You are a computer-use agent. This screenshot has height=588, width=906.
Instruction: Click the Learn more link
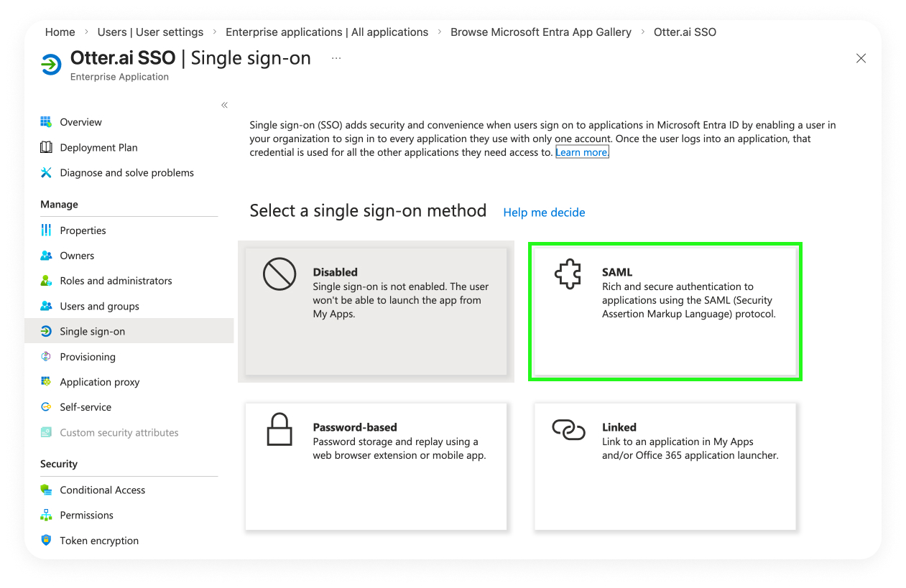point(582,152)
